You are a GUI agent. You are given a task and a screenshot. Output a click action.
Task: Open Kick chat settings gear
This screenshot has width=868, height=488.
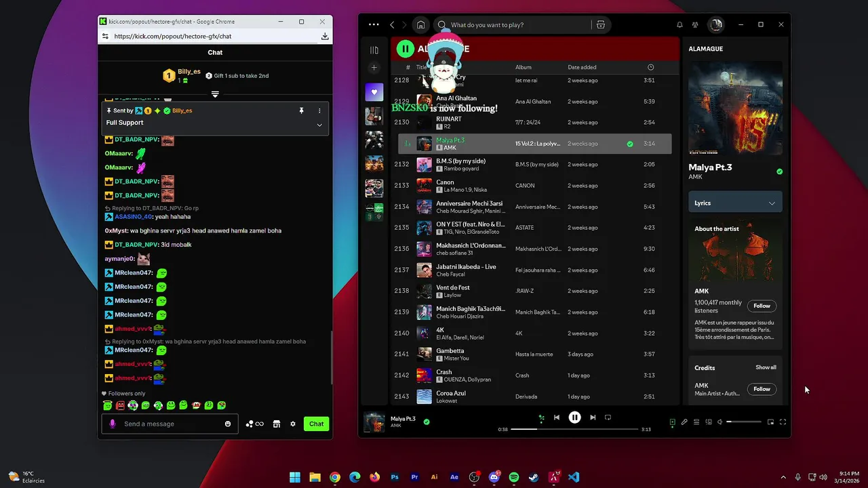293,424
